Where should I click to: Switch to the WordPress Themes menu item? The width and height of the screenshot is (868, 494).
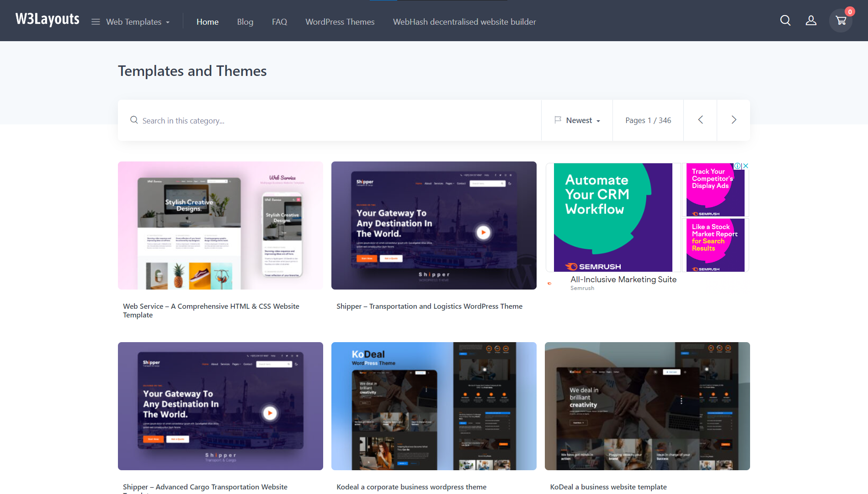tap(340, 21)
